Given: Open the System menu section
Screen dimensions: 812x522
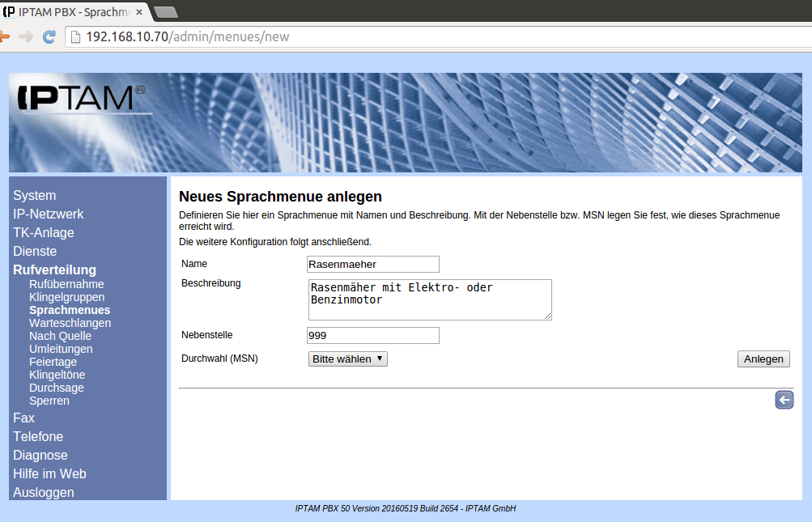Looking at the screenshot, I should 35,195.
